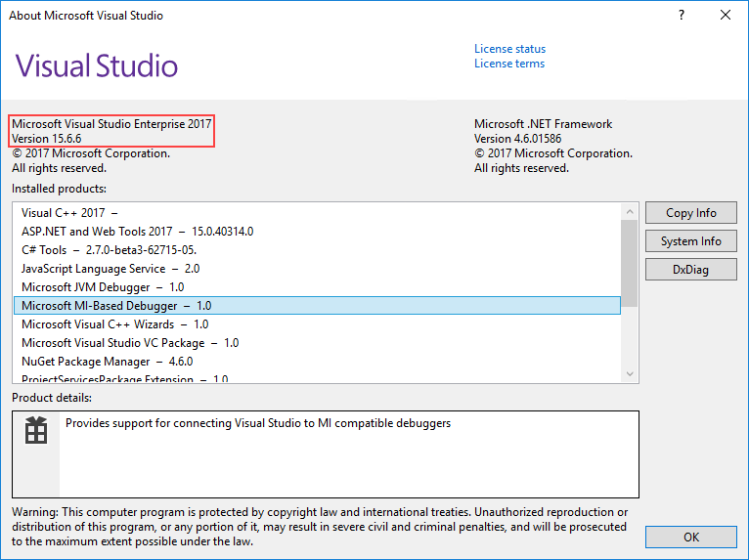Viewport: 749px width, 560px height.
Task: Select ASP.NET and Web Tools 2017 entry
Action: click(317, 232)
